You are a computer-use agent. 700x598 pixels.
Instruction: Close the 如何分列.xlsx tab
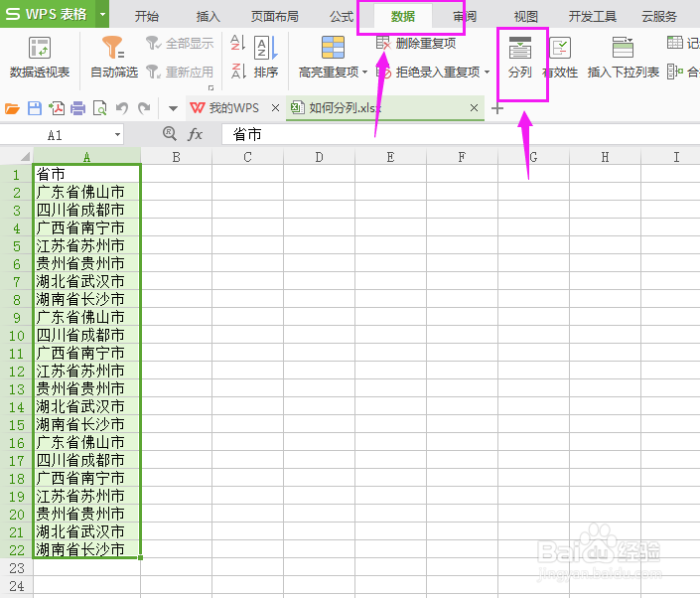click(474, 108)
